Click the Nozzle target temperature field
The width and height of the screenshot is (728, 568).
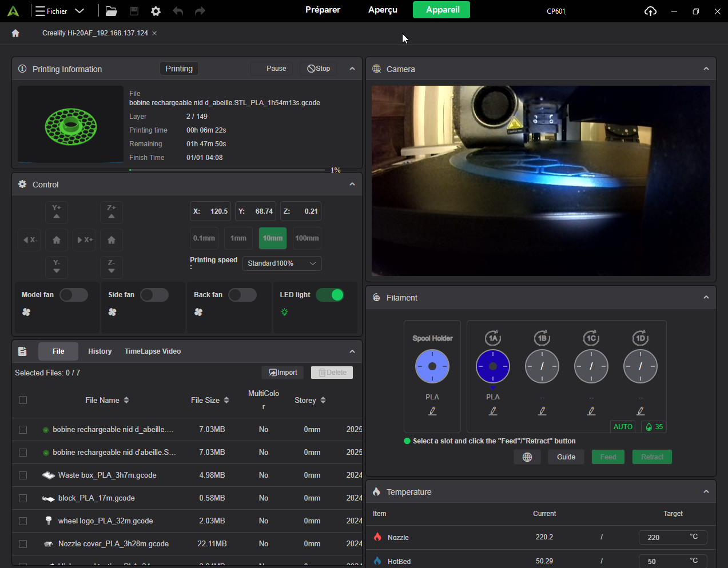pos(663,537)
